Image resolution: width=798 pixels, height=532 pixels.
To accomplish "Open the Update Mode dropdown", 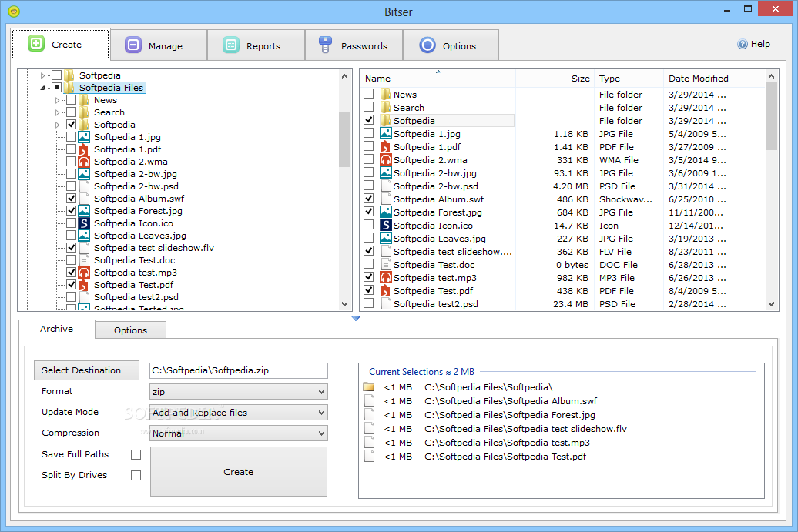I will click(239, 413).
